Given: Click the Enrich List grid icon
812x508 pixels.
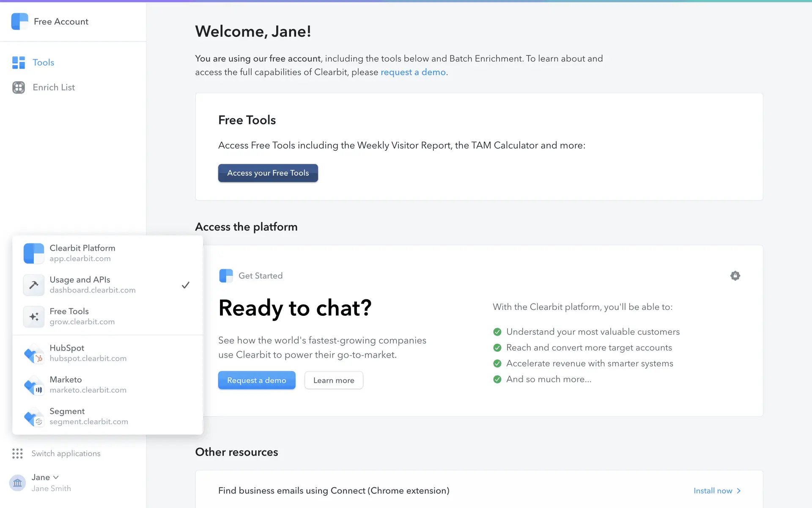Looking at the screenshot, I should [19, 87].
